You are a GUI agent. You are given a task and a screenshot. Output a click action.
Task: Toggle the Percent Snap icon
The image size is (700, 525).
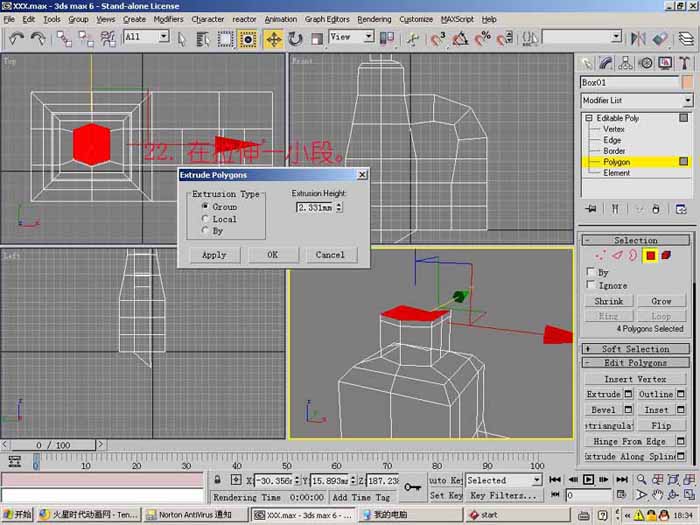tap(483, 39)
